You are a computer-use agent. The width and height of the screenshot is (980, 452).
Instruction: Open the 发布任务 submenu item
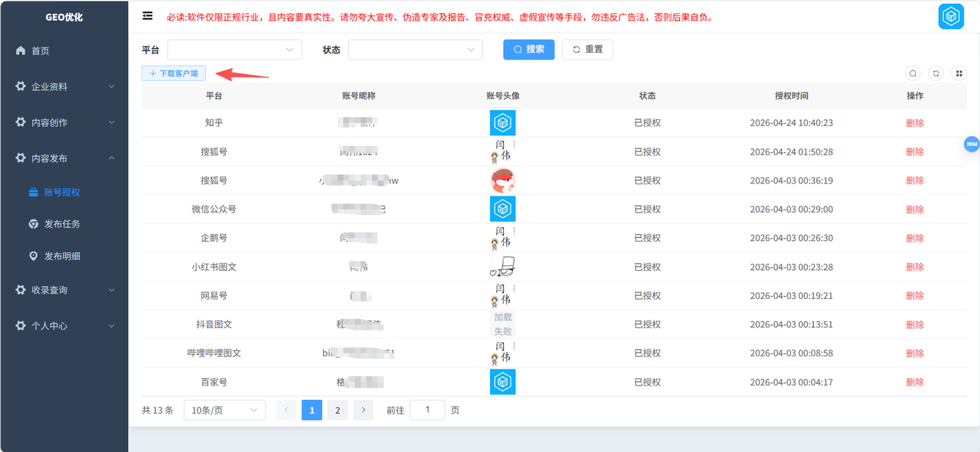[64, 224]
